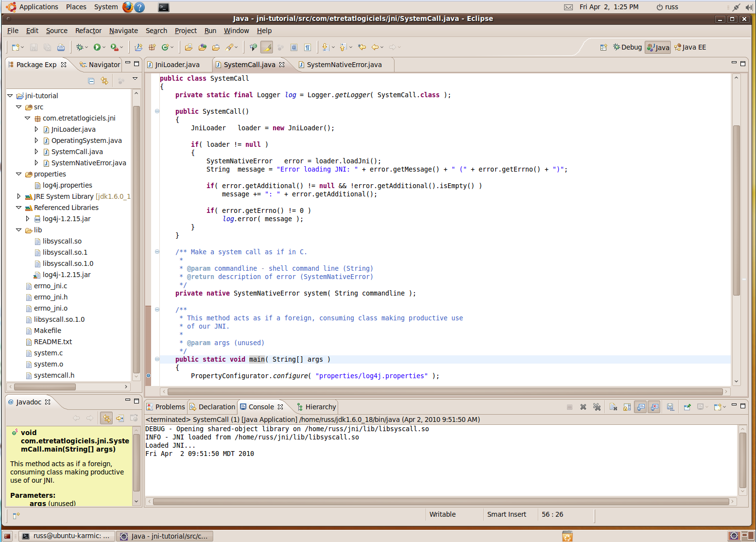
Task: Collapse All in Package Explorer toolbar
Action: click(91, 81)
